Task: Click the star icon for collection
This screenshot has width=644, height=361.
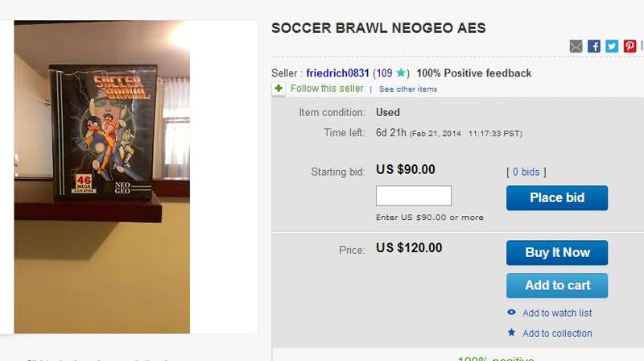Action: pos(511,333)
